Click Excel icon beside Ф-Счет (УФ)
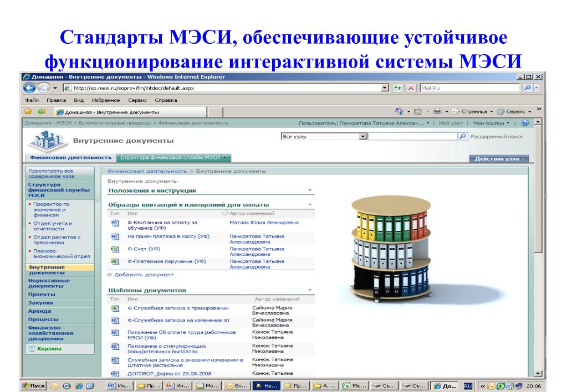This screenshot has width=567, height=392. coord(115,249)
